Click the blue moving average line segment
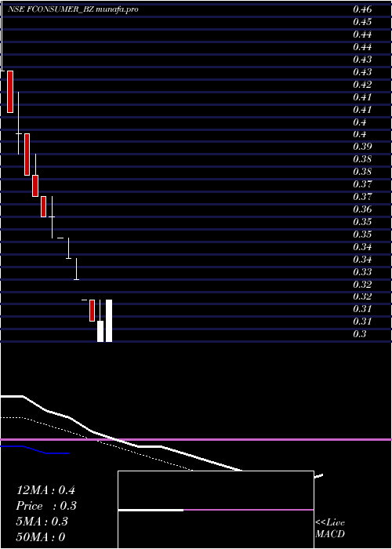Viewport: 392px width, 549px height. click(x=35, y=450)
